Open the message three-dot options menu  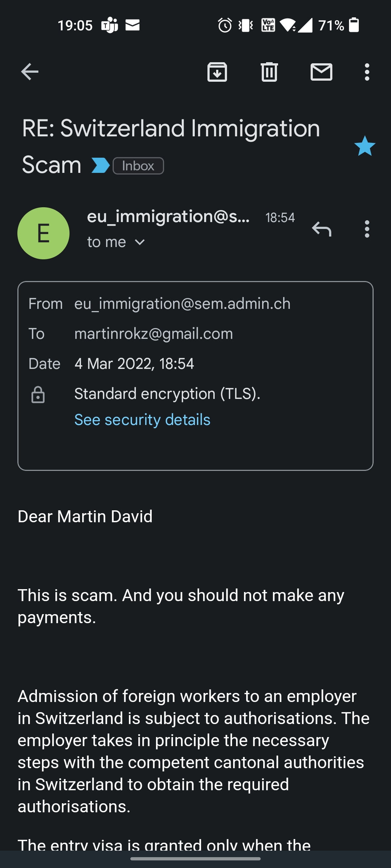click(x=367, y=229)
